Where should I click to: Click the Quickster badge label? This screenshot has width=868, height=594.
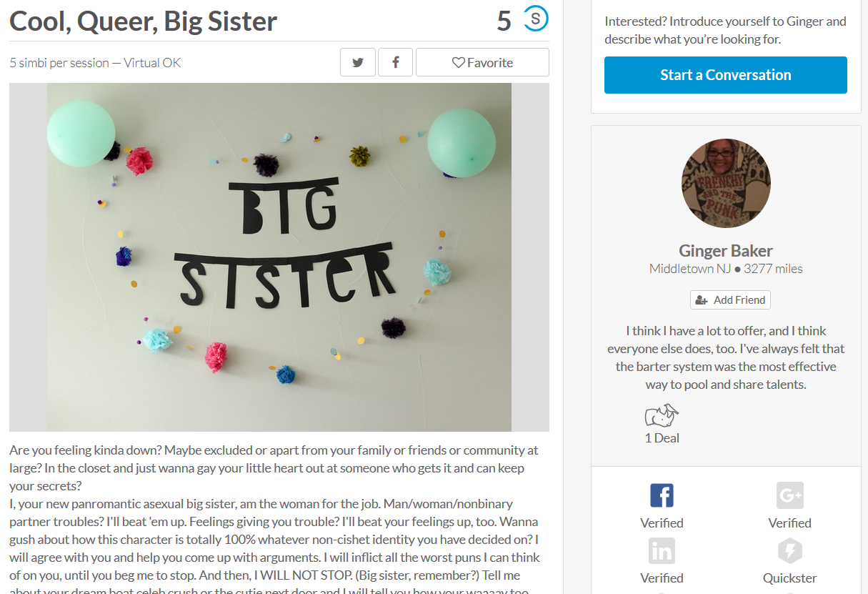click(x=789, y=578)
